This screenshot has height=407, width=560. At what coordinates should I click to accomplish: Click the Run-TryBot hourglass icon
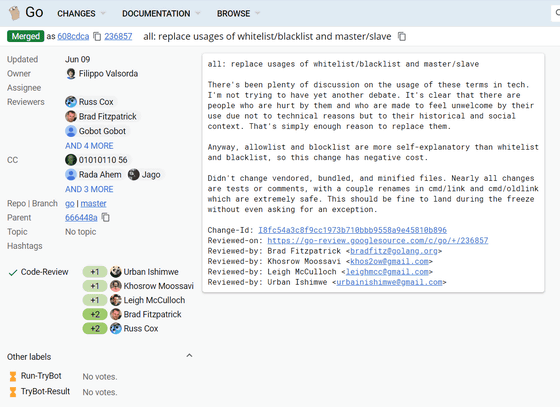tap(13, 376)
